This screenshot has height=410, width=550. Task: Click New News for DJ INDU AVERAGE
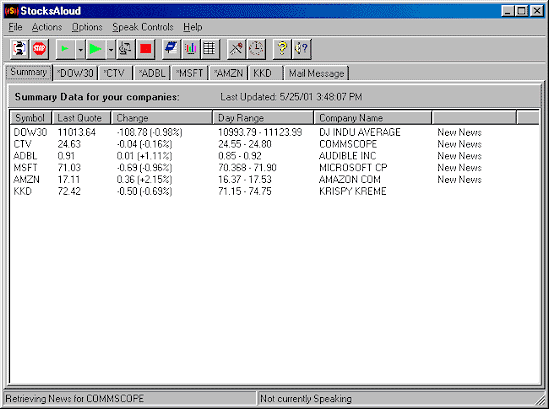click(460, 132)
